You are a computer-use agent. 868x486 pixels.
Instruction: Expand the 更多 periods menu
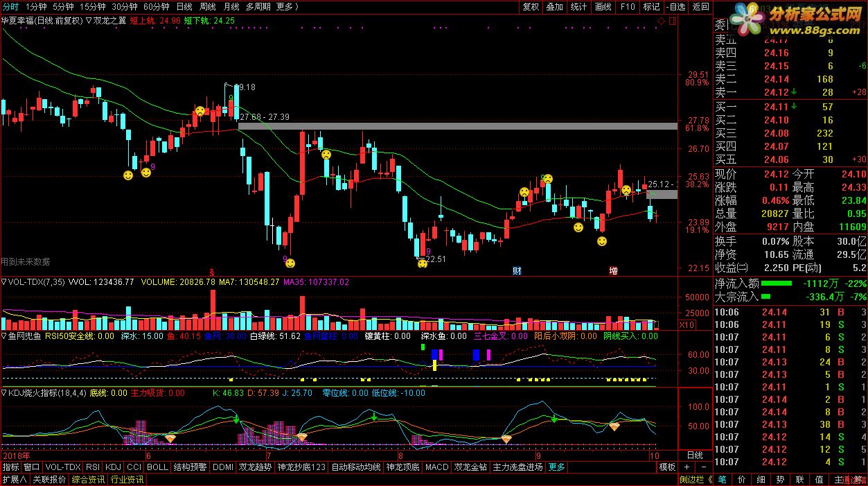click(287, 6)
